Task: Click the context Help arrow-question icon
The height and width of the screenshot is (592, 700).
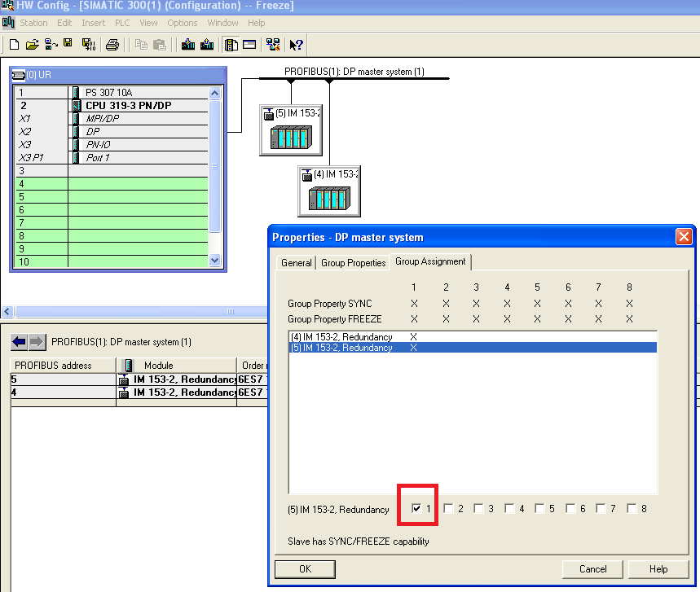Action: tap(296, 45)
